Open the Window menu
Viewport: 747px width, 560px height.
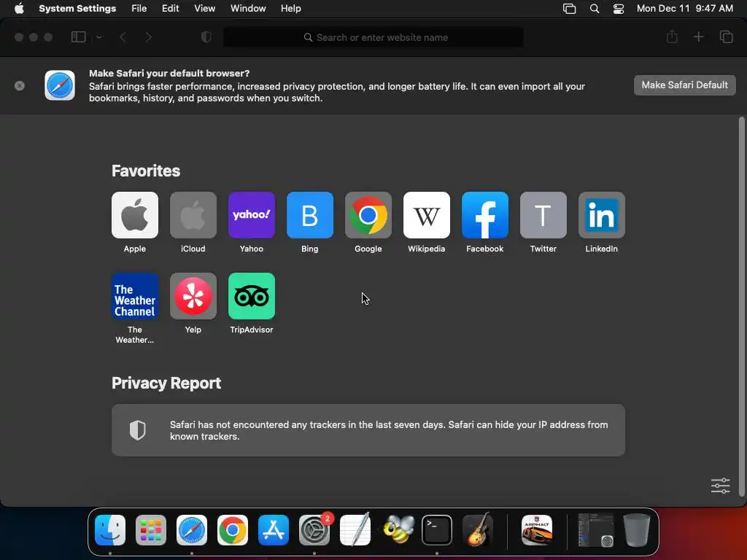click(x=248, y=9)
